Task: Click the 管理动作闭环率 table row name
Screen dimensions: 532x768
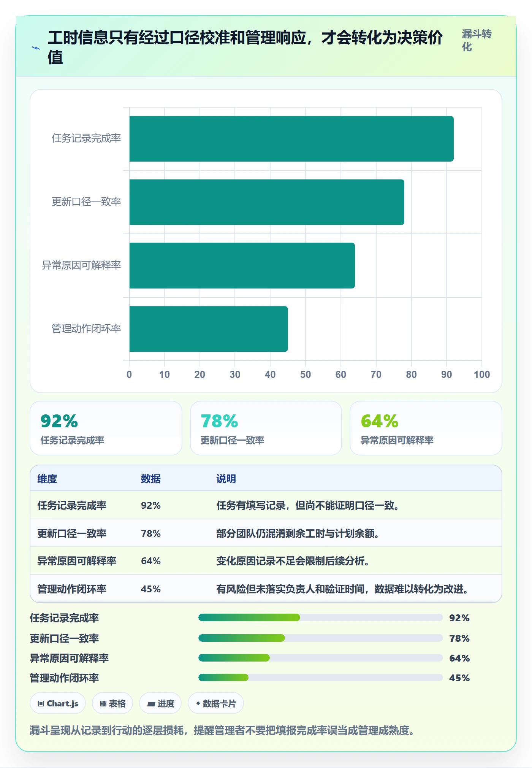Action: point(72,589)
